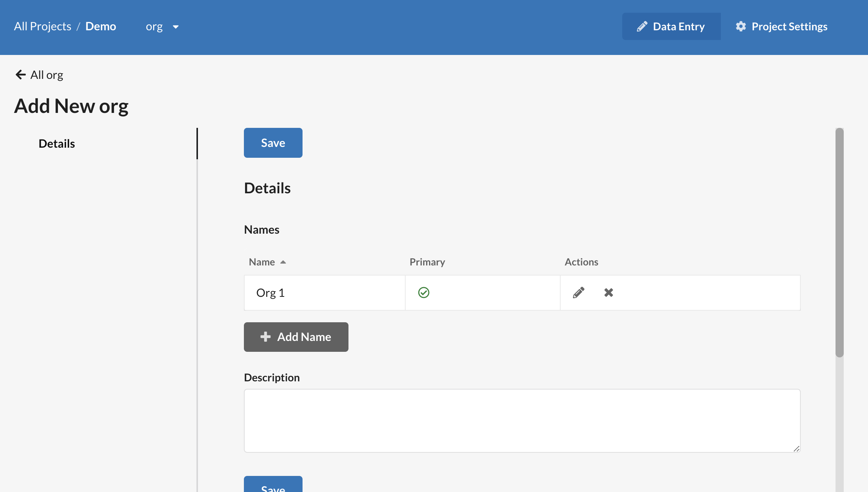Click the Add Name button
Screen dimensions: 868x492
(x=296, y=337)
